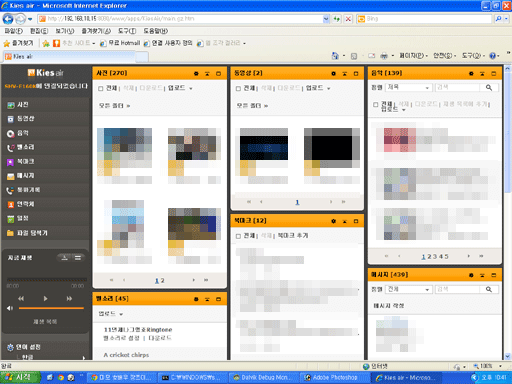Click the settings dot icon in 동영상 panel header
Image resolution: width=512 pixels, height=384 pixels.
coord(333,73)
